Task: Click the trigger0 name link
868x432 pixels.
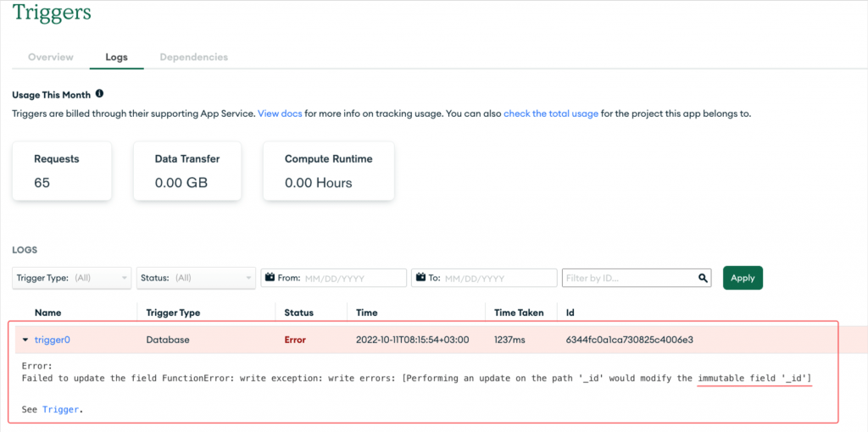Action: [x=52, y=341]
